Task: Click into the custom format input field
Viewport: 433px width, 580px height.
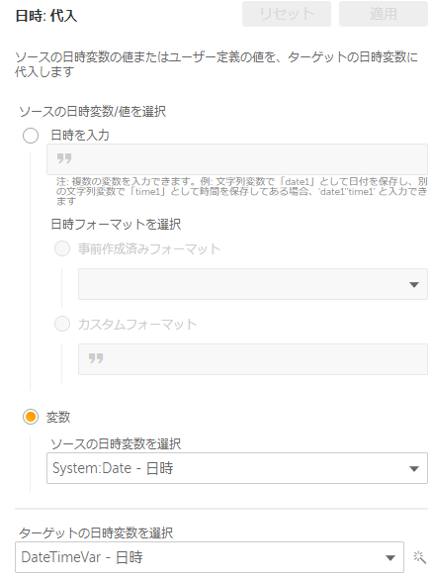Action: point(253,359)
